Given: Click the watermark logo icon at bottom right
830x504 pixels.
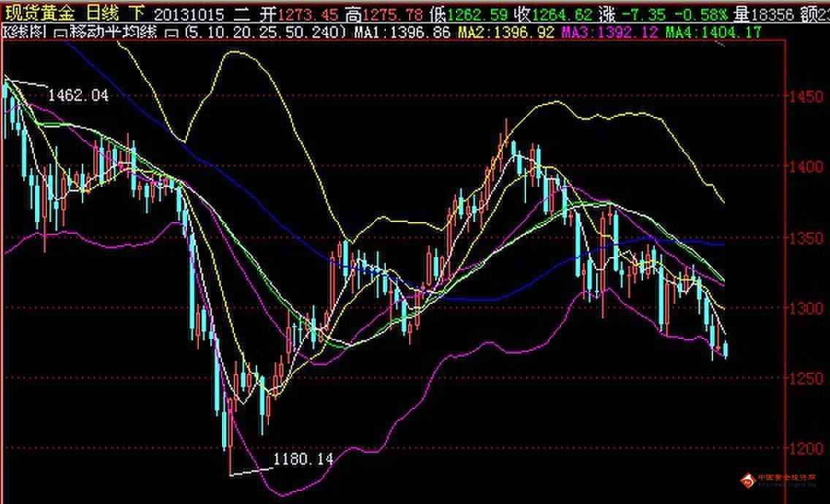Looking at the screenshot, I should tap(747, 478).
